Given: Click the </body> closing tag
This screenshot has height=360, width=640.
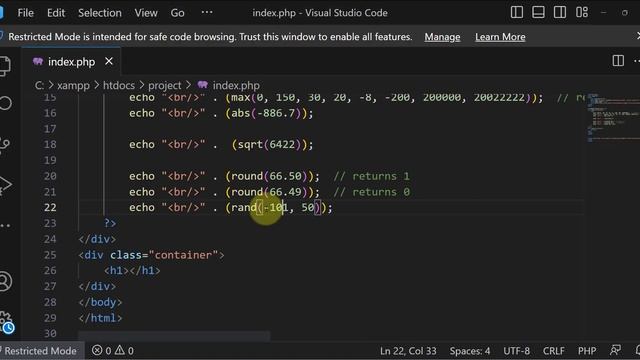Looking at the screenshot, I should [100, 302].
